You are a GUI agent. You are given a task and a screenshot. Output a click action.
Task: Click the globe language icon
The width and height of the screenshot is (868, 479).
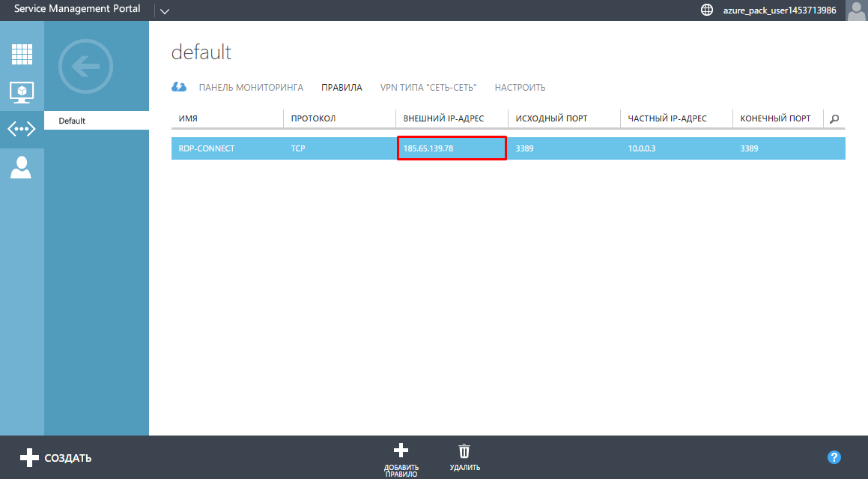pyautogui.click(x=706, y=10)
